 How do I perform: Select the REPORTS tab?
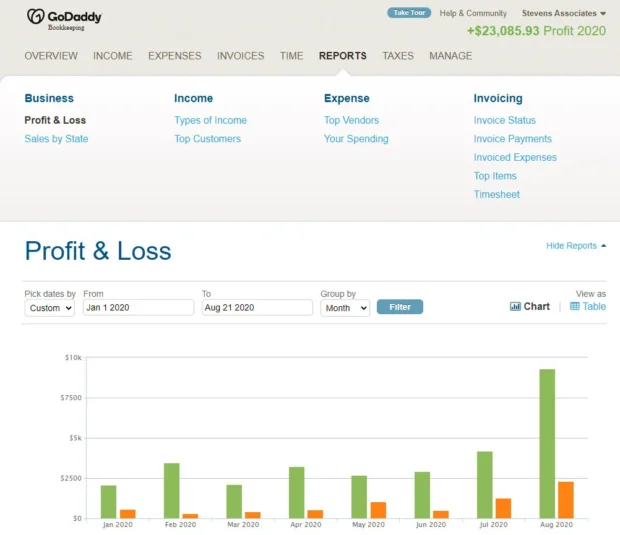click(x=342, y=56)
